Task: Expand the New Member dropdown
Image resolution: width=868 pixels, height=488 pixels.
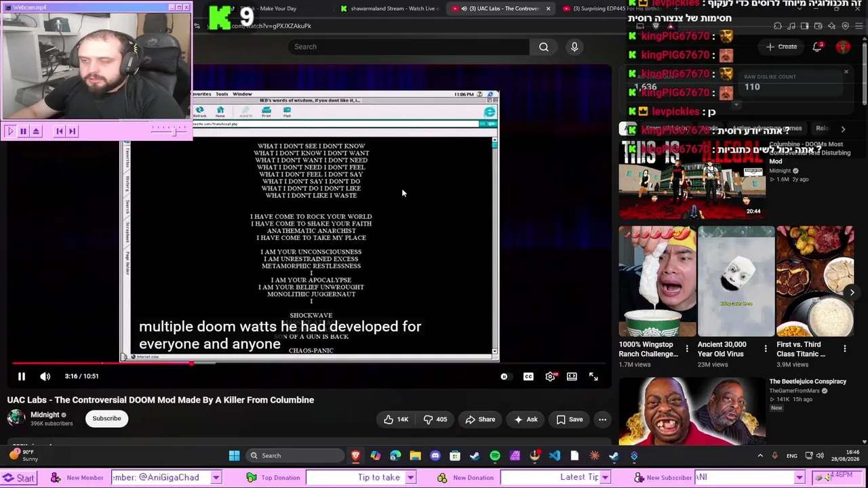Action: point(216,478)
